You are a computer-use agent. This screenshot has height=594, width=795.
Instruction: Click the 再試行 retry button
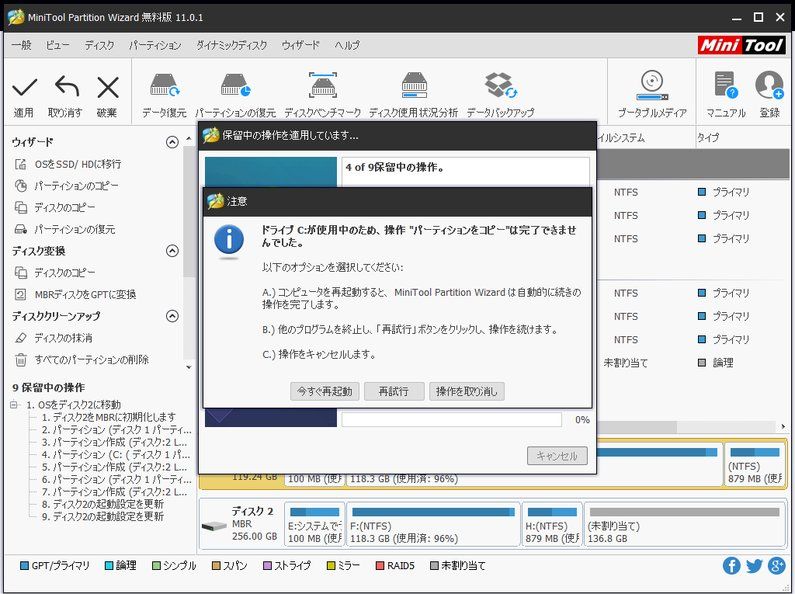click(x=394, y=391)
